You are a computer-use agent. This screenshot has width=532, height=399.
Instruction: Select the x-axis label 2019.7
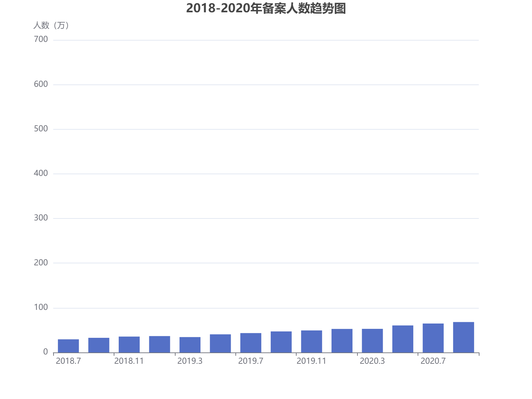(x=250, y=361)
